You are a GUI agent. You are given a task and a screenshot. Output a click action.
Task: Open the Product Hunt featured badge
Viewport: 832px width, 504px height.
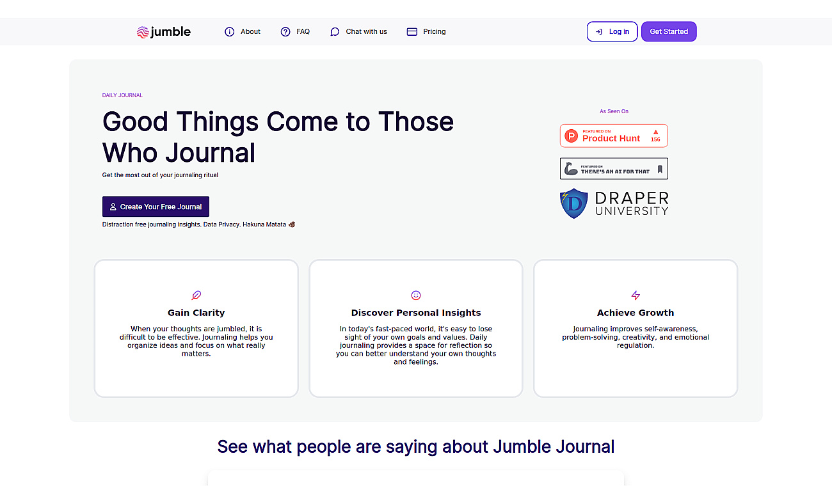[x=614, y=136]
